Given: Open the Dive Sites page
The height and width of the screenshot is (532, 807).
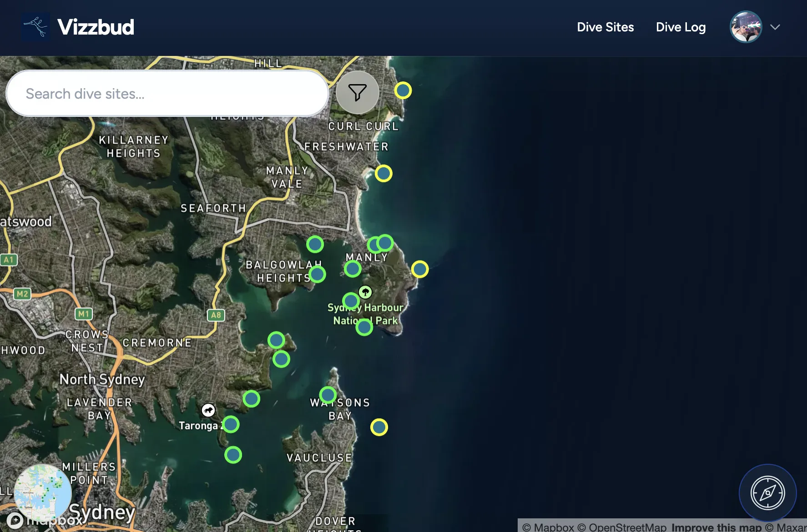Looking at the screenshot, I should pyautogui.click(x=605, y=27).
